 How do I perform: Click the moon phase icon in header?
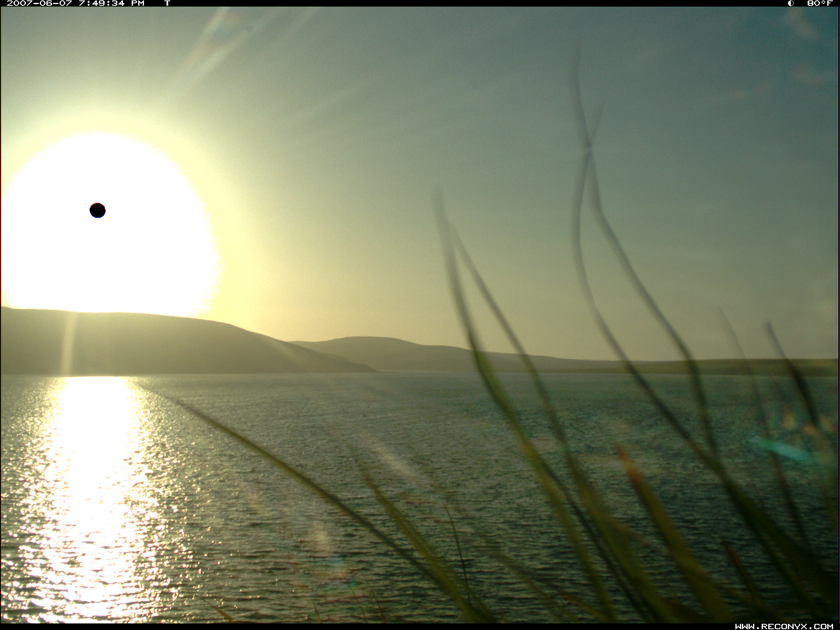click(x=790, y=3)
